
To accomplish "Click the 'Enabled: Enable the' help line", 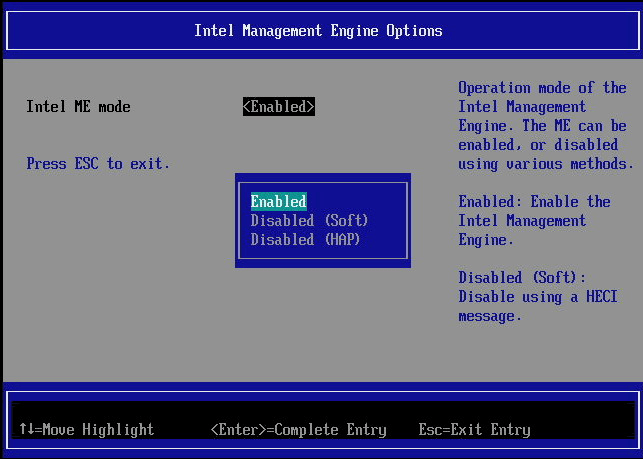I will pyautogui.click(x=534, y=202).
